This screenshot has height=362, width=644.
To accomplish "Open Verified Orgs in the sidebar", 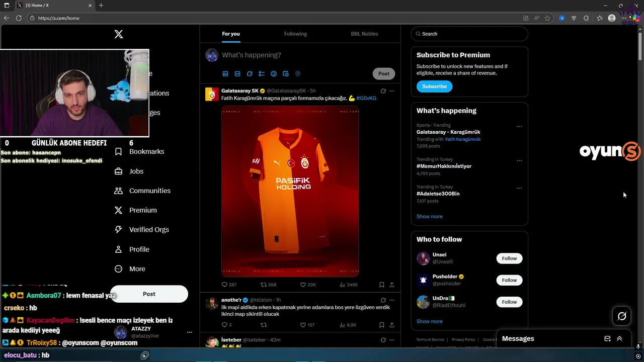I will pyautogui.click(x=142, y=230).
